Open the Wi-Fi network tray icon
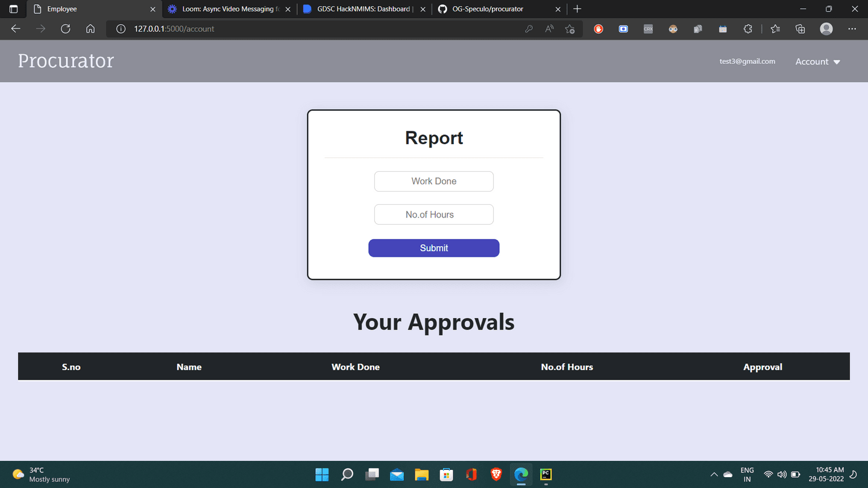Screen dimensions: 868x488 769,475
